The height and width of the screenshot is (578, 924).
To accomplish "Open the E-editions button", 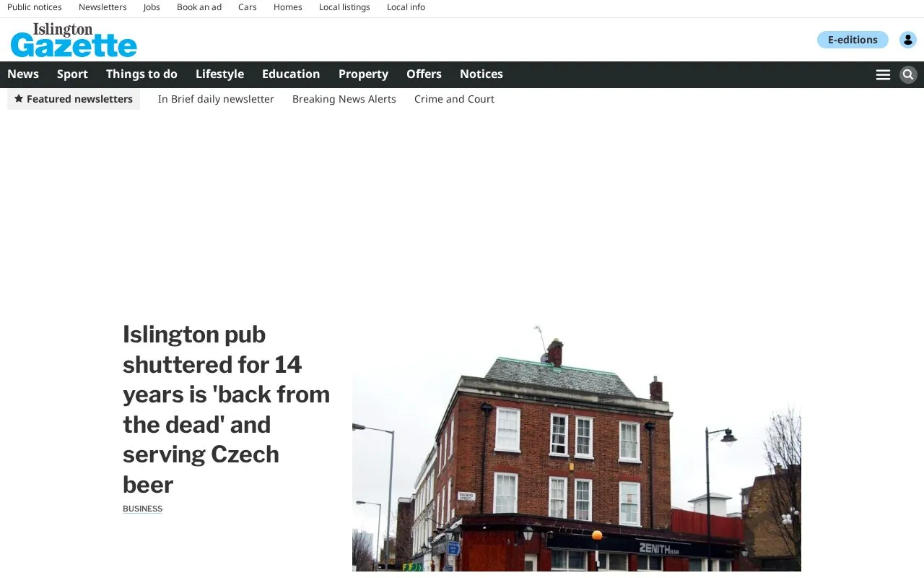I will click(853, 40).
